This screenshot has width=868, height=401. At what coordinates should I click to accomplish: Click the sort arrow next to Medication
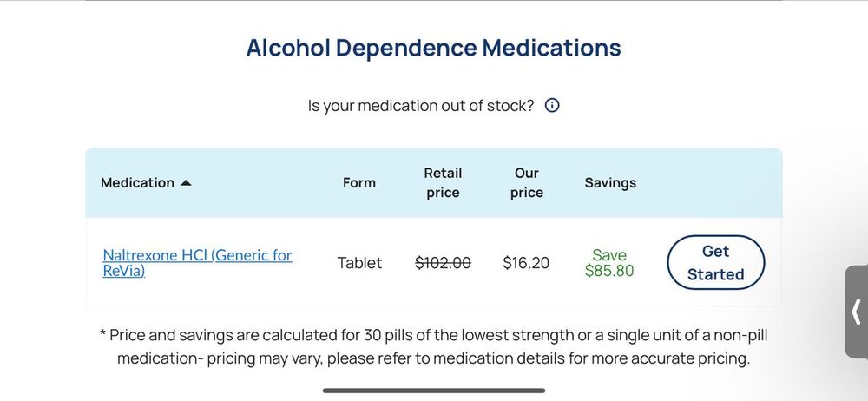click(x=186, y=183)
